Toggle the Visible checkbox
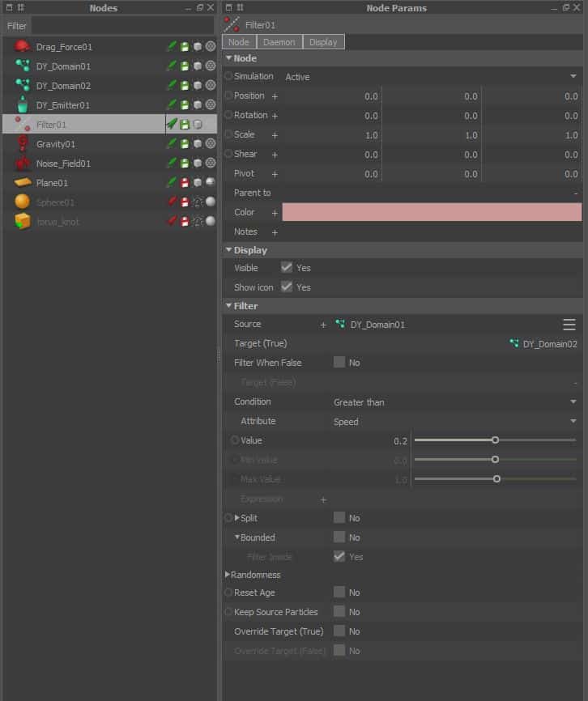This screenshot has height=701, width=588. point(287,268)
